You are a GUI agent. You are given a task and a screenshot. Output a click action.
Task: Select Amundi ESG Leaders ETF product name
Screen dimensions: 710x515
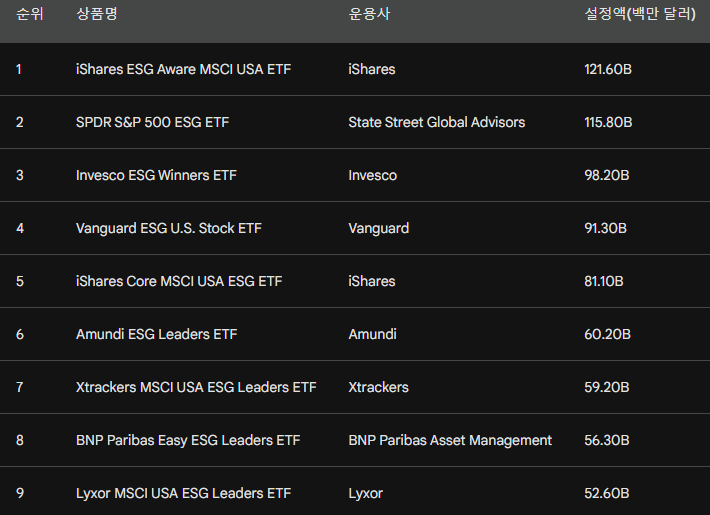tap(157, 334)
